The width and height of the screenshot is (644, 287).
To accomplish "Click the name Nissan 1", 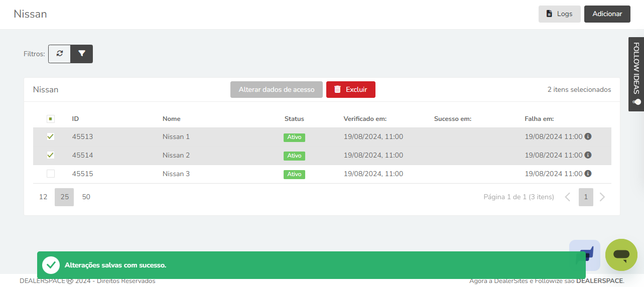I will pyautogui.click(x=176, y=136).
